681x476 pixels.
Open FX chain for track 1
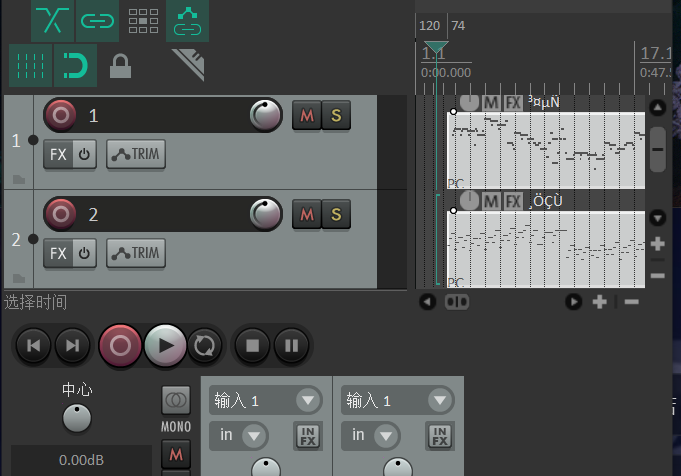click(x=58, y=155)
